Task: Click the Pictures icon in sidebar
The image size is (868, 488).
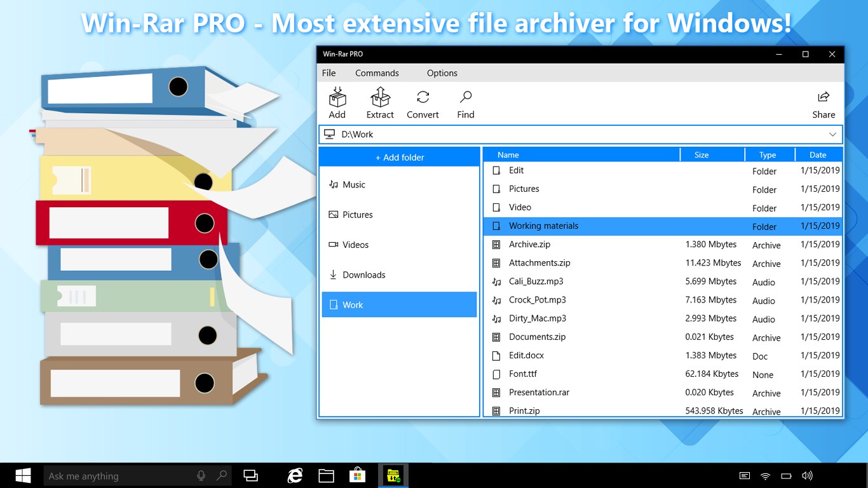Action: pos(334,215)
